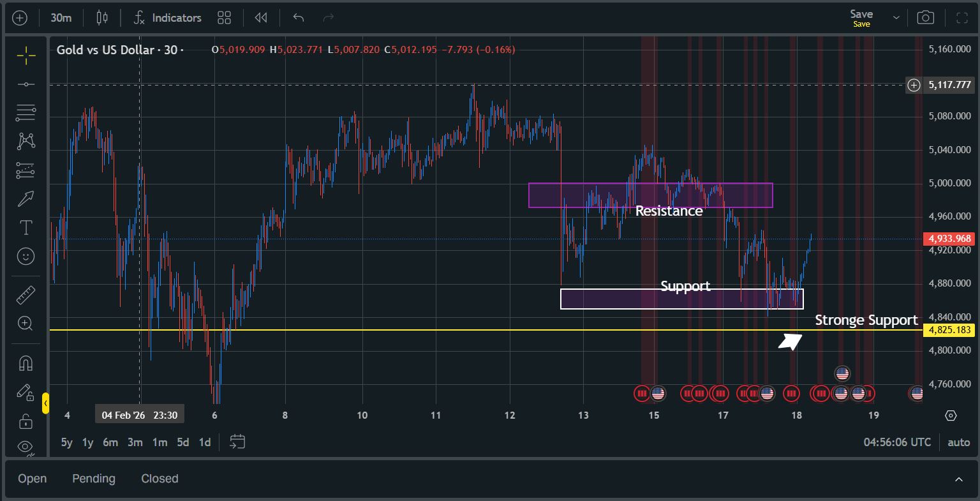Select the forecasting and measurement tool
The width and height of the screenshot is (980, 501).
26,170
